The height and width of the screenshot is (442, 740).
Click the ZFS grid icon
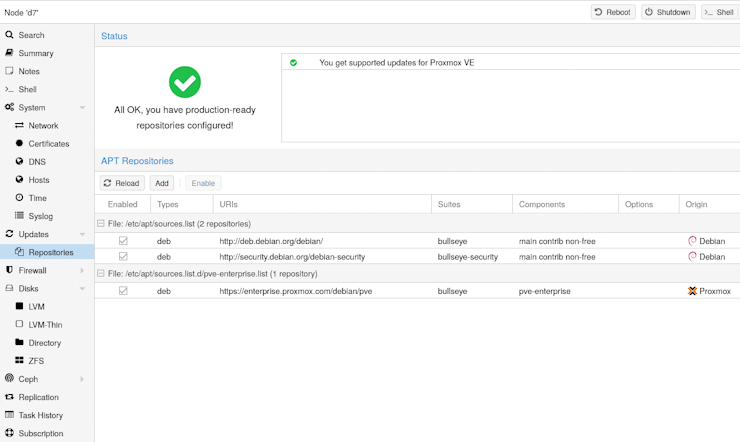click(19, 360)
